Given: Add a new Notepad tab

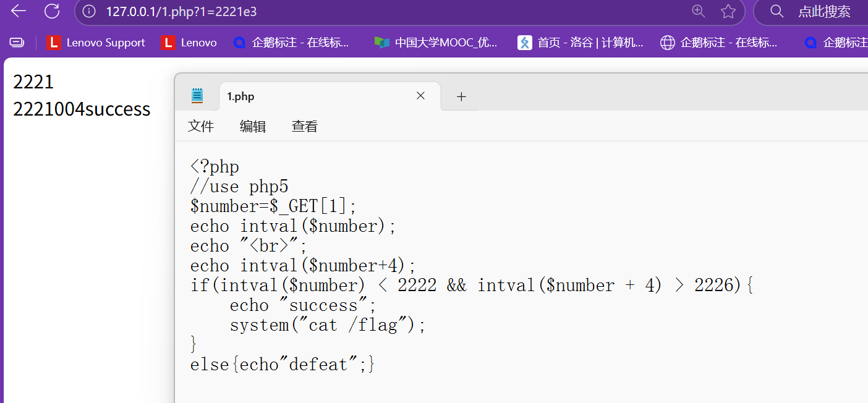Looking at the screenshot, I should pyautogui.click(x=461, y=96).
